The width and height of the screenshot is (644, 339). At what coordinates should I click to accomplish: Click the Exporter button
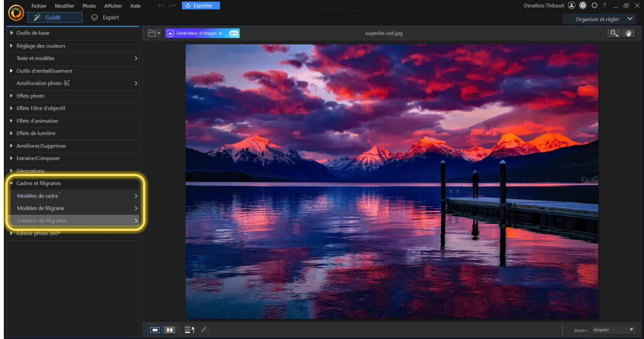coord(201,6)
